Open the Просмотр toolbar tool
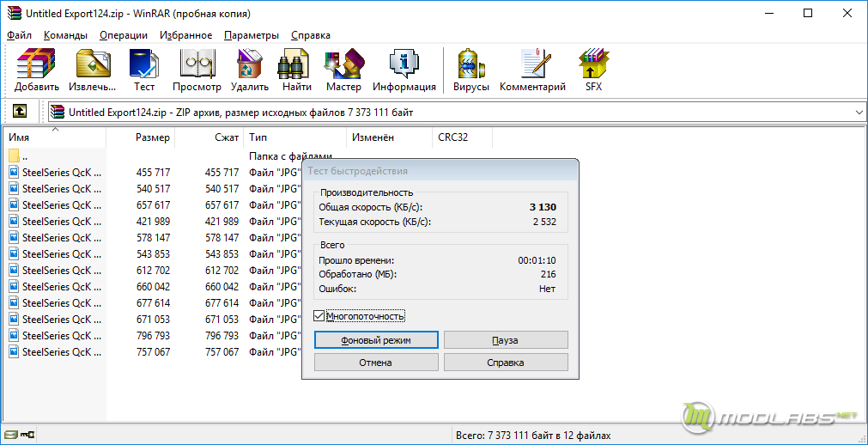This screenshot has height=445, width=868. (x=197, y=70)
